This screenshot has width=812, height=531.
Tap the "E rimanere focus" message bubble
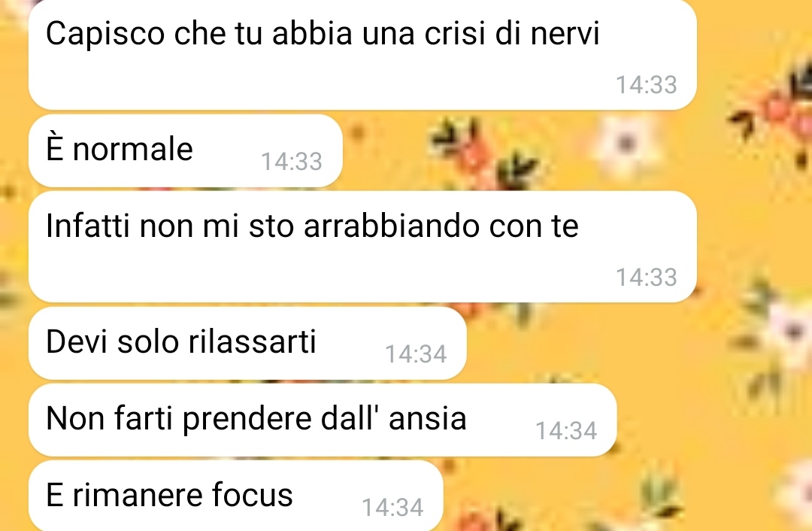pos(236,495)
